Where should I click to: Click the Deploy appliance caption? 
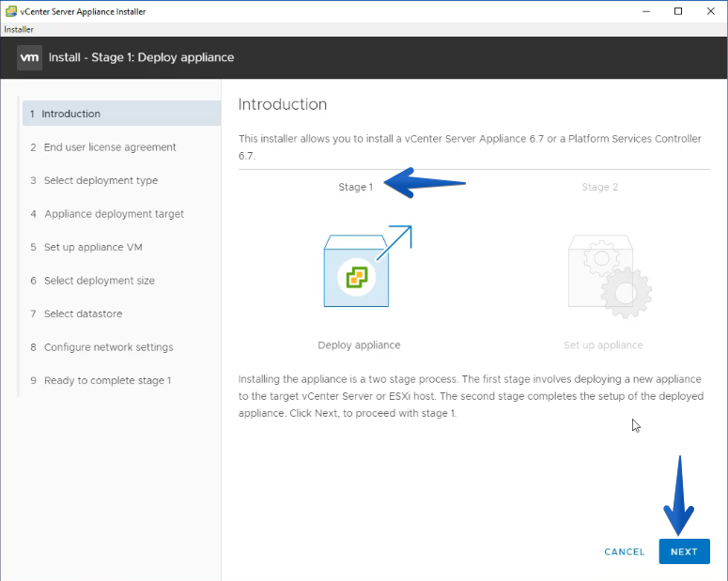click(x=359, y=344)
